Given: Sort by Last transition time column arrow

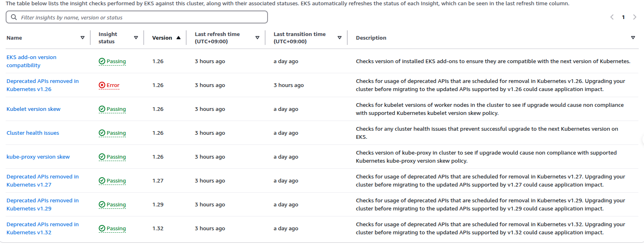Looking at the screenshot, I should pyautogui.click(x=340, y=38).
